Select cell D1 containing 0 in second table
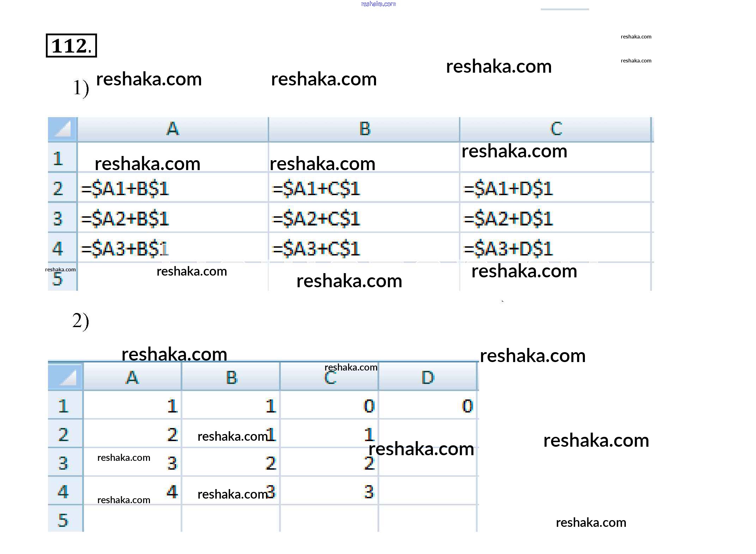756x554 pixels. pos(428,406)
